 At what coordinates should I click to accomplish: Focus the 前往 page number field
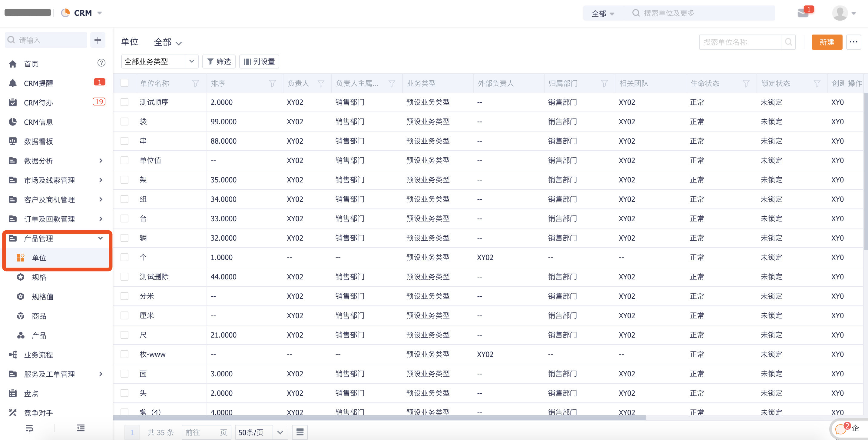click(x=206, y=432)
